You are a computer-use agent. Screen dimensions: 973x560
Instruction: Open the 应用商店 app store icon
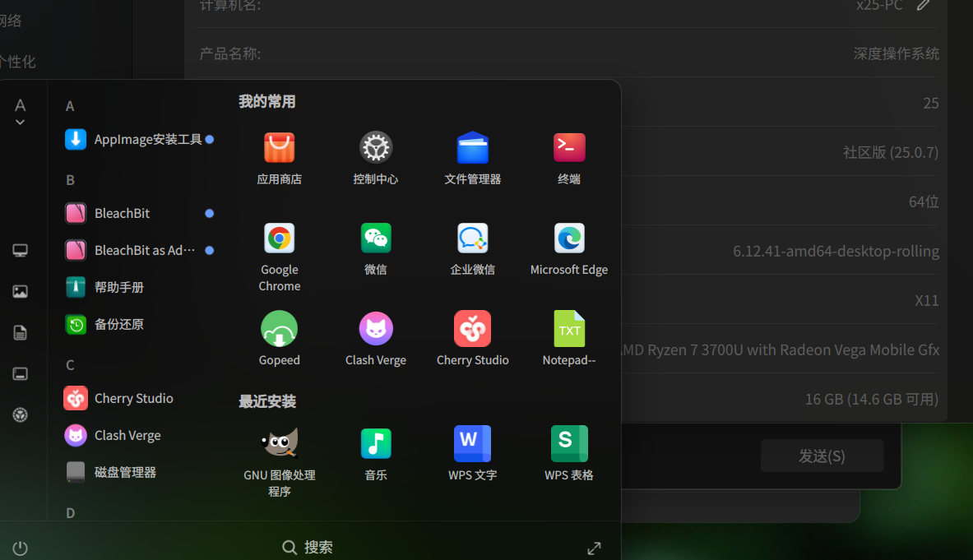(280, 147)
